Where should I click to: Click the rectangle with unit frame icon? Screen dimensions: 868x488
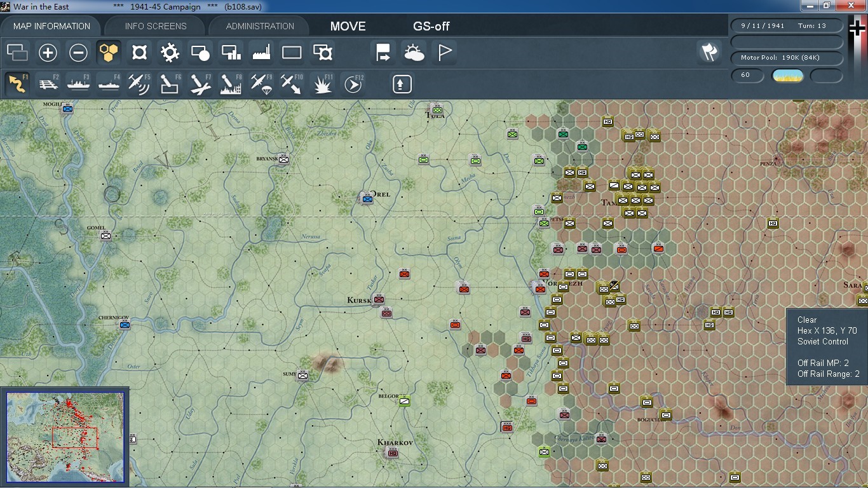coord(323,53)
